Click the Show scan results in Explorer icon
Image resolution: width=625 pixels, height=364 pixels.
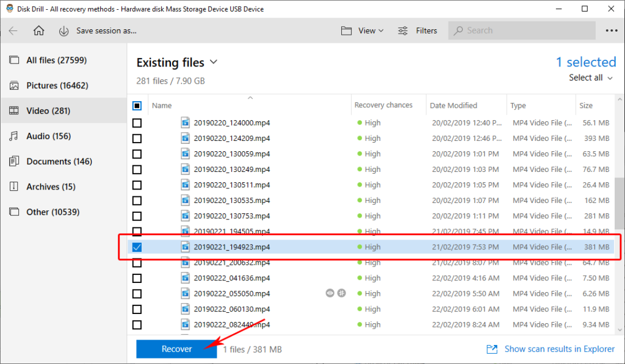492,349
